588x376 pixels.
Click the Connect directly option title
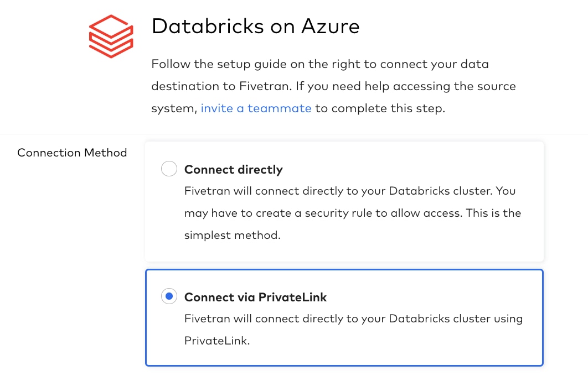pos(233,170)
